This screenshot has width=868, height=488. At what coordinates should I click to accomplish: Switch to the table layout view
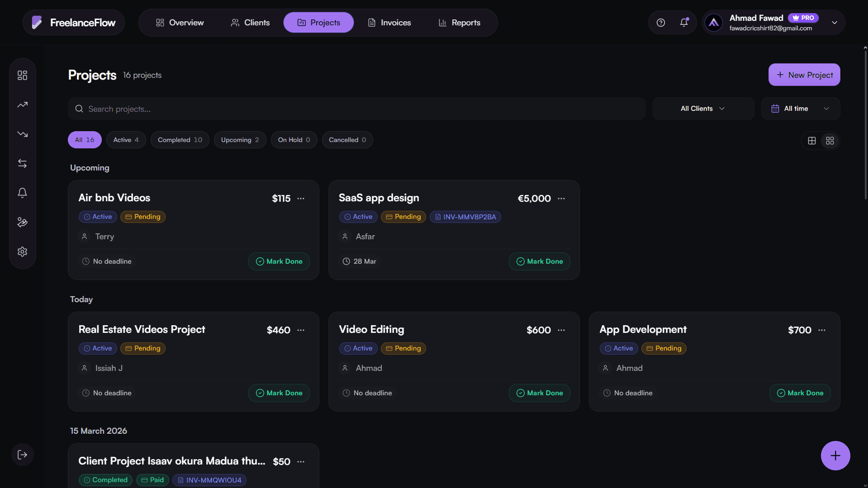tap(812, 141)
